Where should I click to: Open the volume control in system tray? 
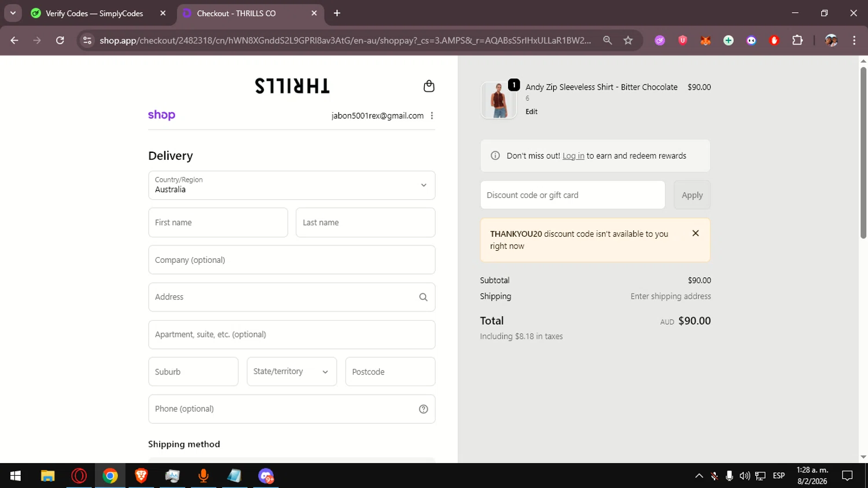[745, 476]
